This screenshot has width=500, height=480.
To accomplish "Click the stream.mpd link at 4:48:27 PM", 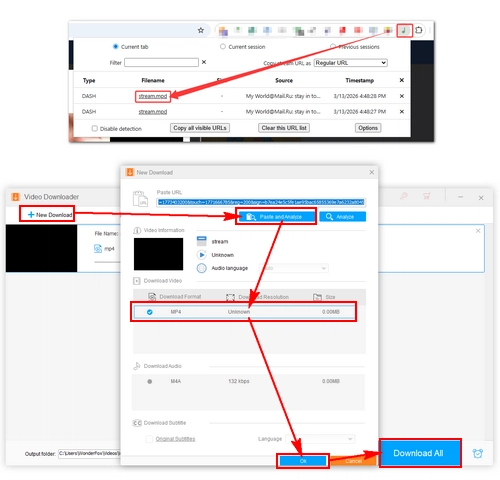I will pos(153,112).
